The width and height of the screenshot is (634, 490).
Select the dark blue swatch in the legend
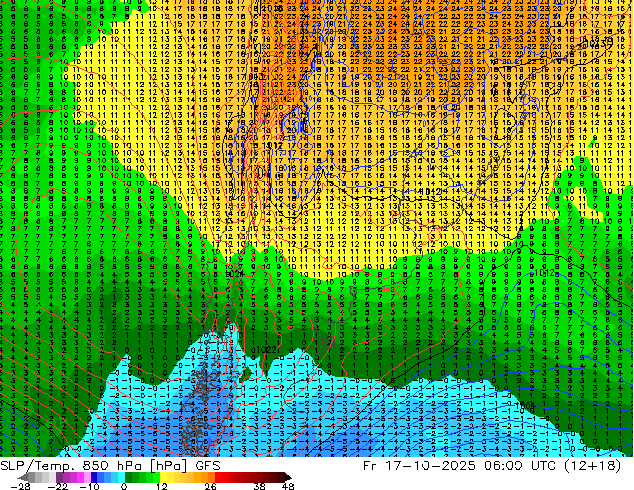[94, 477]
